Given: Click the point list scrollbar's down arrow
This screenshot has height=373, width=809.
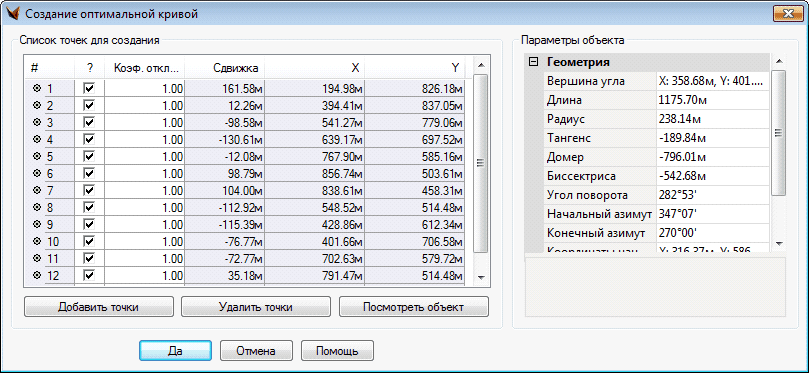Looking at the screenshot, I should click(481, 278).
